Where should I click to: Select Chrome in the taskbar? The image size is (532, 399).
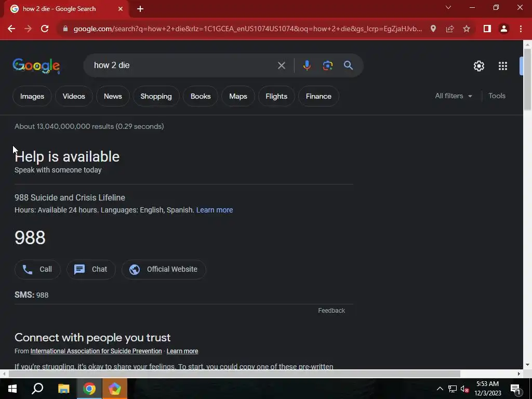89,389
